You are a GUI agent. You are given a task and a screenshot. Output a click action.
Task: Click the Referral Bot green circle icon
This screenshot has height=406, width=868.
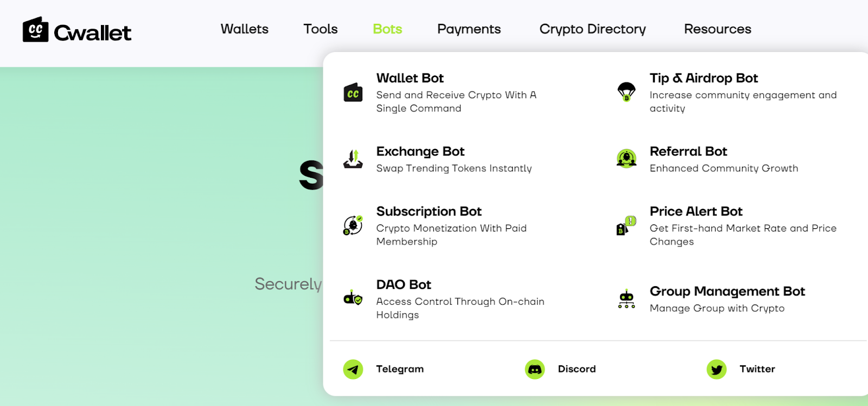click(627, 158)
